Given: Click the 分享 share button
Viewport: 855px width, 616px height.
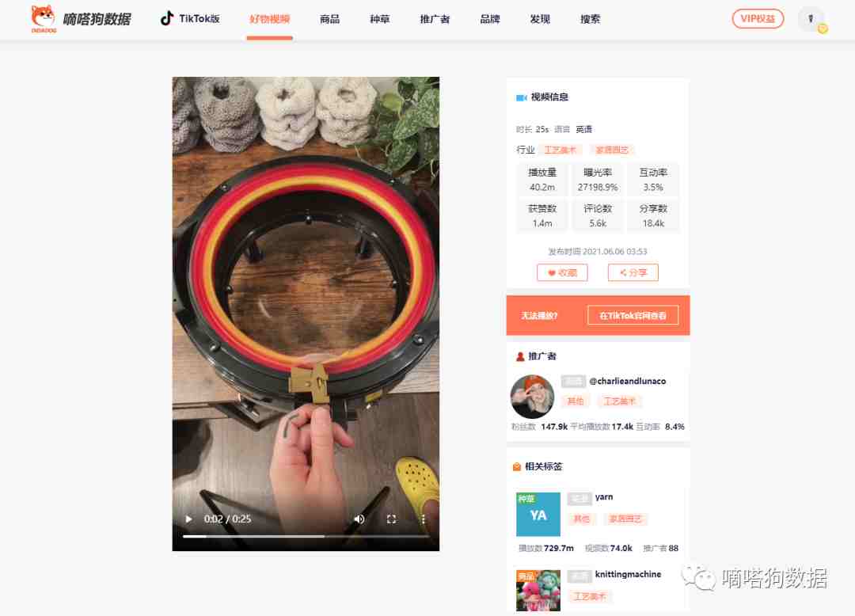Looking at the screenshot, I should point(633,272).
